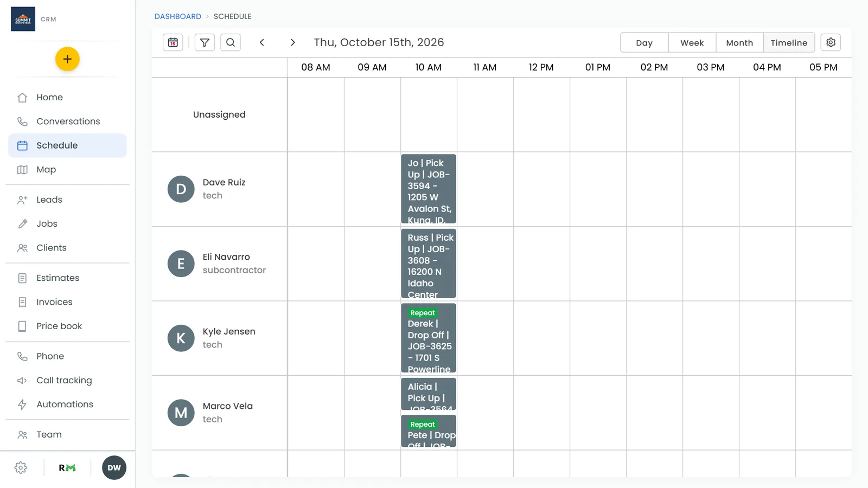
Task: Click Marco Vela's M avatar
Action: (181, 413)
